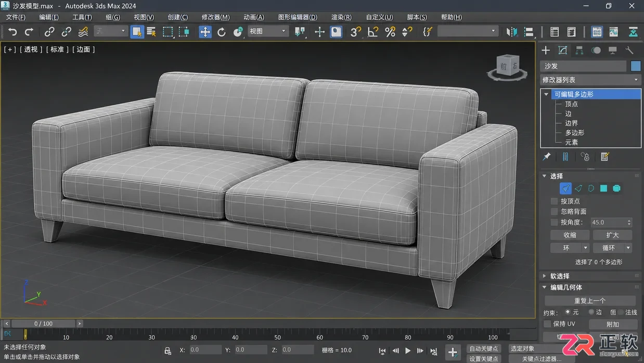
Task: Select the 法线 constraint radio button
Action: click(621, 312)
